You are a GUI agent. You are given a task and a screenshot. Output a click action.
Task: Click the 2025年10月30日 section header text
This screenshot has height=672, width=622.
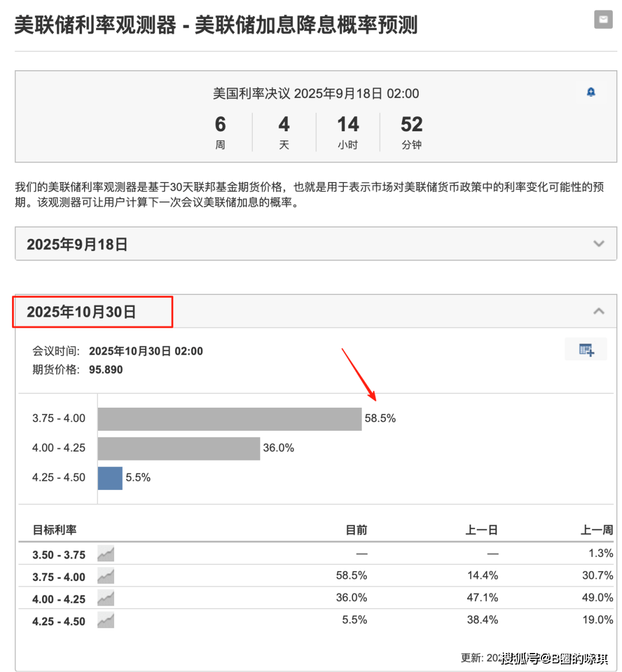(x=81, y=312)
